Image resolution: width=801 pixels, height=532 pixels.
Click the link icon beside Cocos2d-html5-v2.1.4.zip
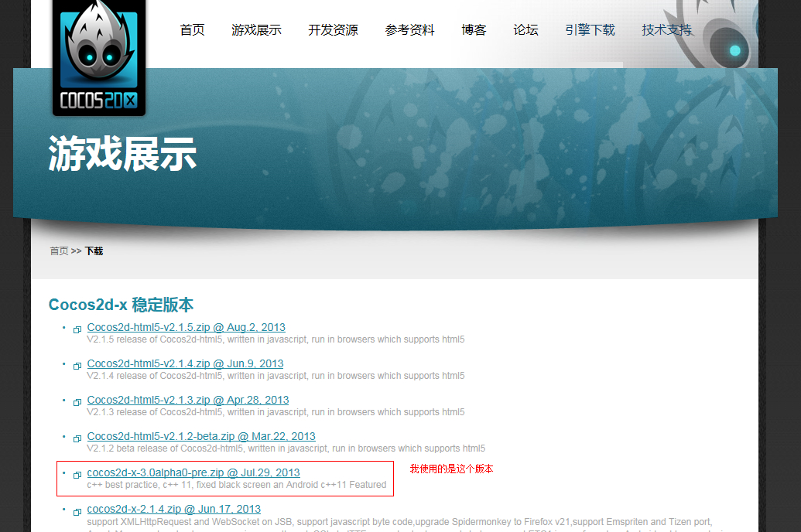click(77, 366)
